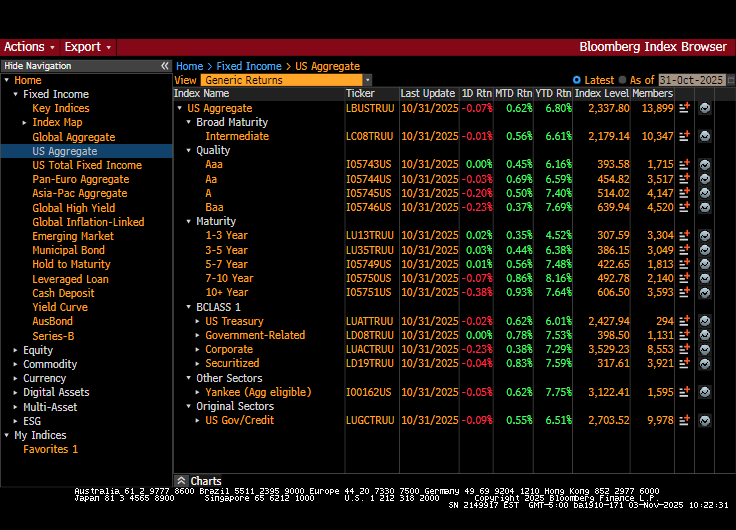Screen dimensions: 736x530
Task: Collapse the BCLASS 1 group
Action: [x=189, y=307]
